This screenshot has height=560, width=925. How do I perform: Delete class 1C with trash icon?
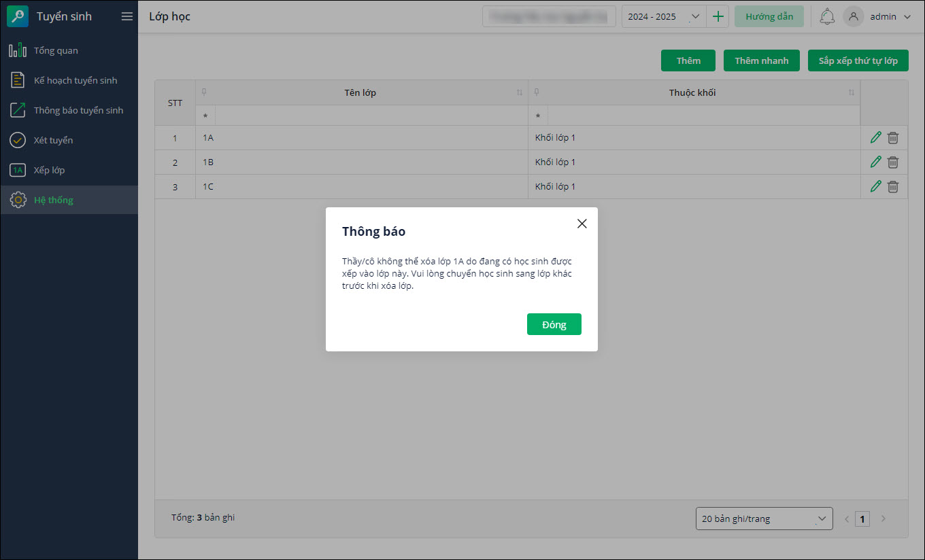coord(893,186)
